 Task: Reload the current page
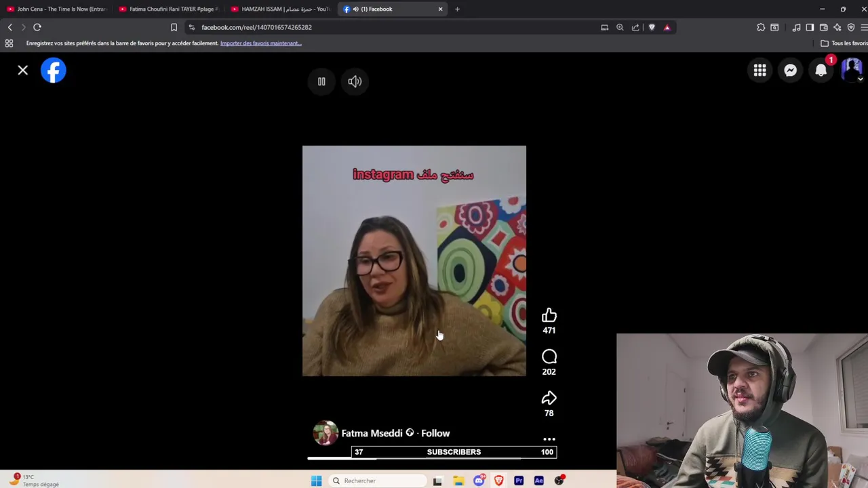(37, 27)
